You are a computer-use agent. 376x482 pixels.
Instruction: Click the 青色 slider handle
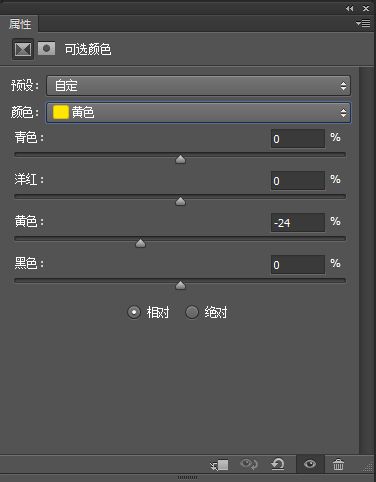[x=180, y=159]
